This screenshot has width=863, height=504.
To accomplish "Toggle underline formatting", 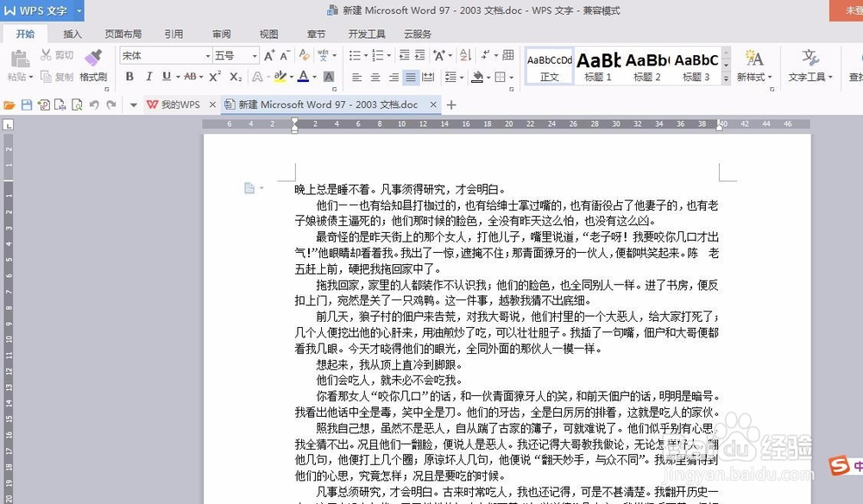I will [x=167, y=77].
